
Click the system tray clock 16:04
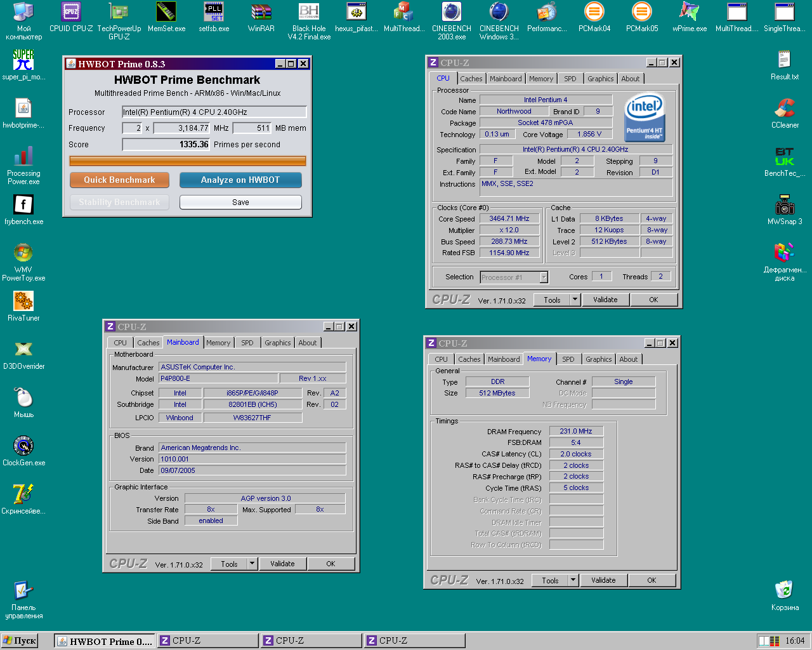tap(795, 641)
